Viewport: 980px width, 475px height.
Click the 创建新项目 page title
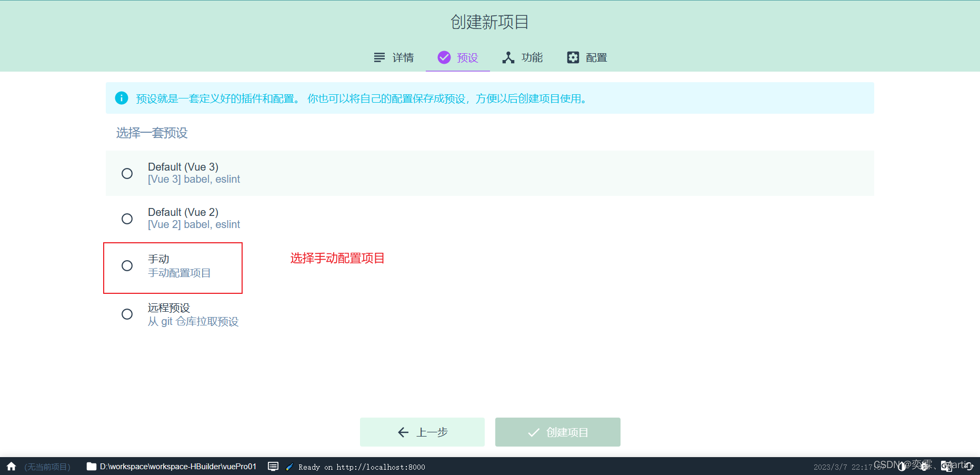[x=489, y=22]
